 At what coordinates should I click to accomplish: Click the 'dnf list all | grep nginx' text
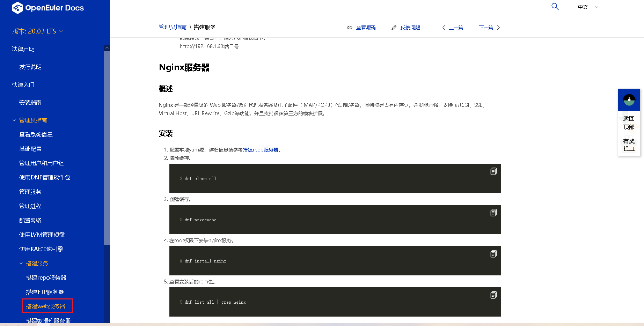click(x=215, y=302)
